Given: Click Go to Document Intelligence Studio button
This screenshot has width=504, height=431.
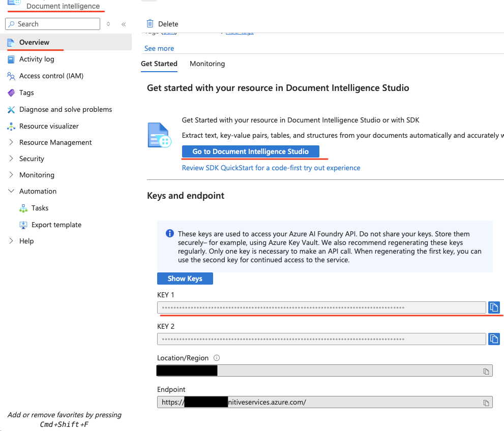Looking at the screenshot, I should [x=250, y=151].
